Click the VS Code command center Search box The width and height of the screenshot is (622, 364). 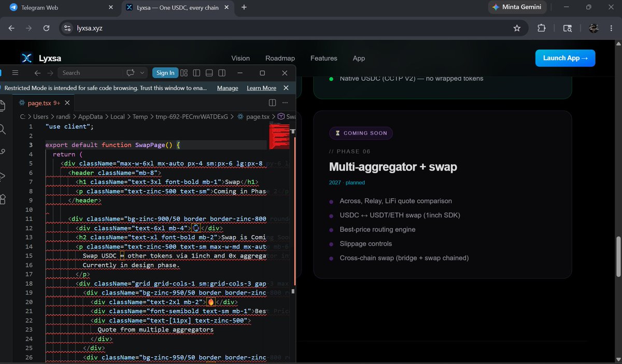pos(91,73)
